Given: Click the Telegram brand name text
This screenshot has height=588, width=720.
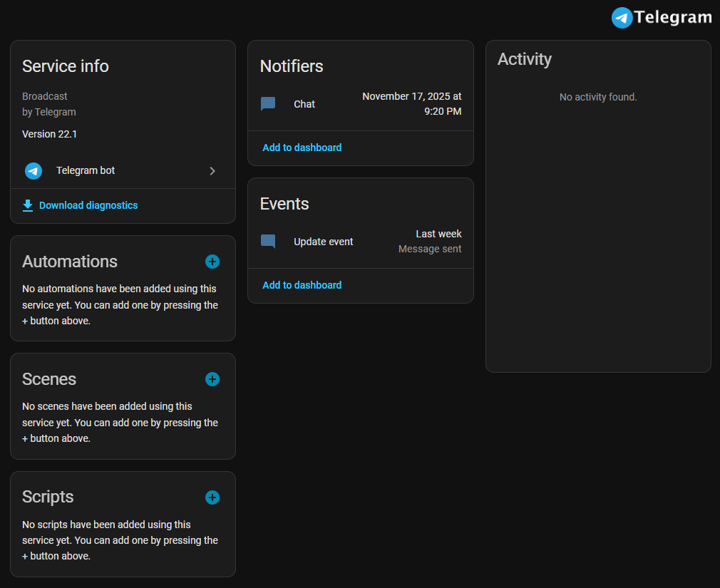Looking at the screenshot, I should [x=673, y=18].
